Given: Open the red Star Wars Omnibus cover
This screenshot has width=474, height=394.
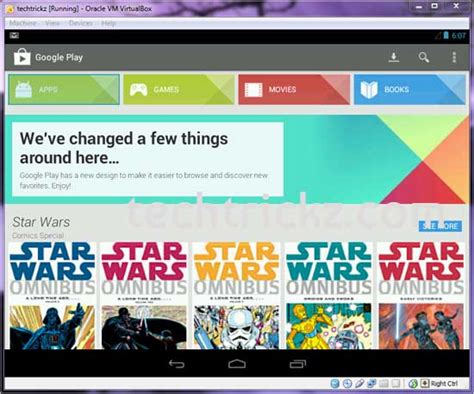Looking at the screenshot, I should (421, 296).
